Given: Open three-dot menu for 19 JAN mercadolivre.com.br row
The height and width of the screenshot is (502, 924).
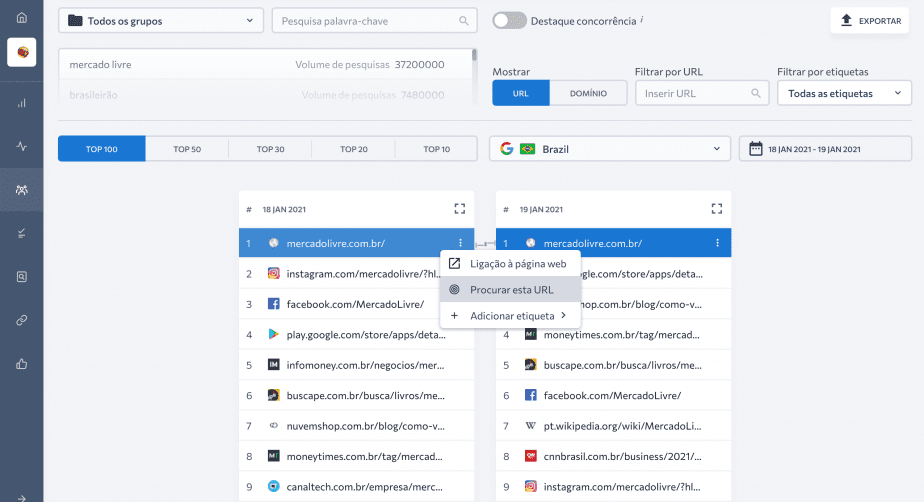Looking at the screenshot, I should (x=717, y=243).
